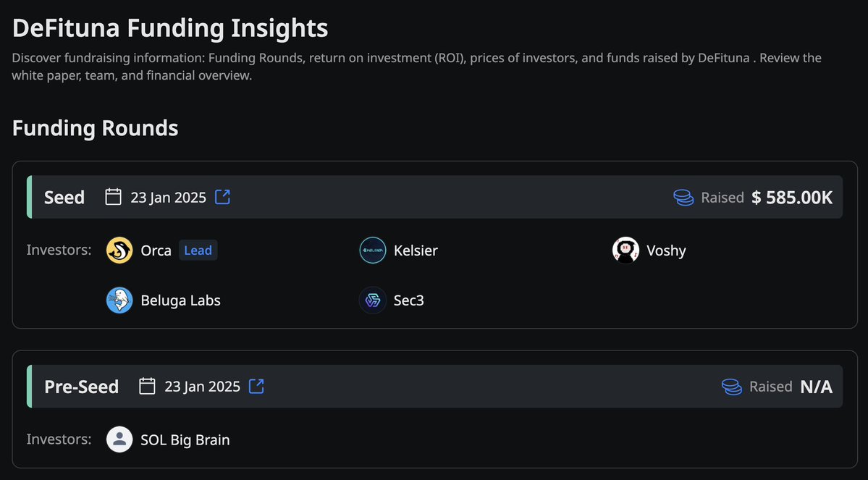Click the Voshy investor avatar
Image resolution: width=868 pixels, height=480 pixels.
coord(625,250)
